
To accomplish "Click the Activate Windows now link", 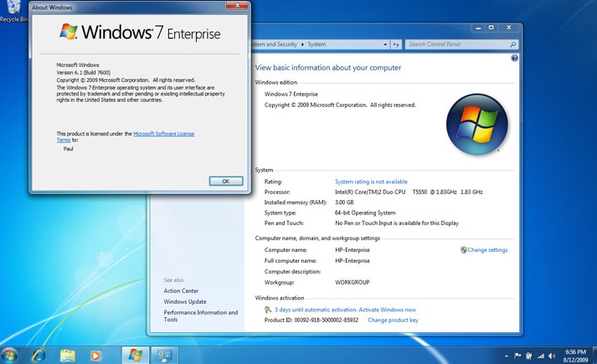I will [x=387, y=310].
